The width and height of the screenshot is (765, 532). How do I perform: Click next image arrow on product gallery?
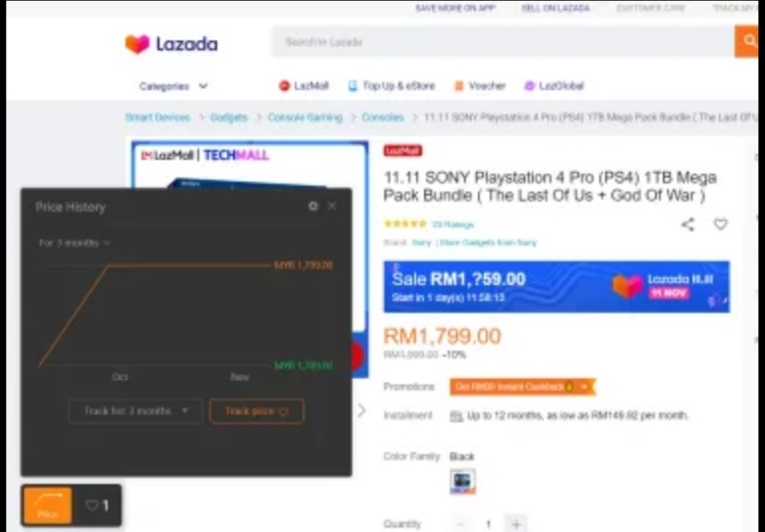point(361,411)
